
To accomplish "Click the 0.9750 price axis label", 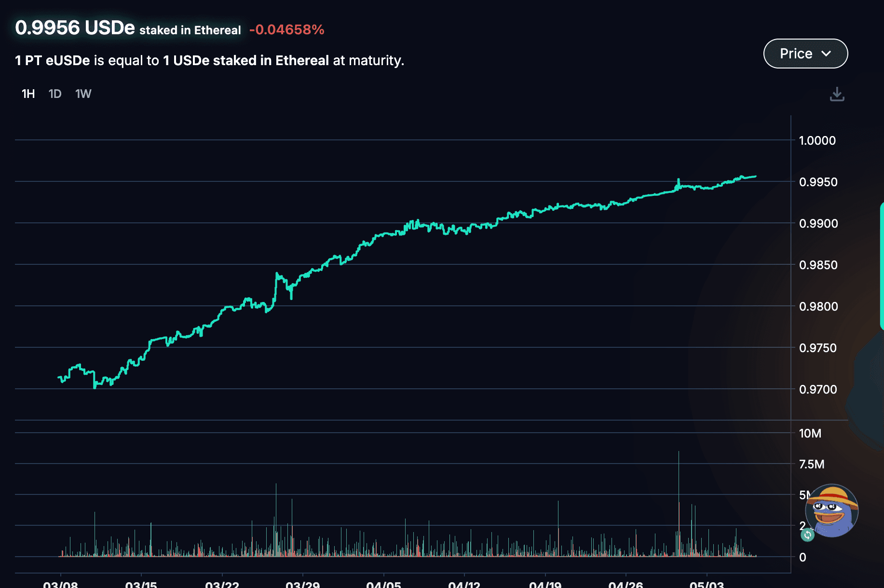I will (818, 348).
